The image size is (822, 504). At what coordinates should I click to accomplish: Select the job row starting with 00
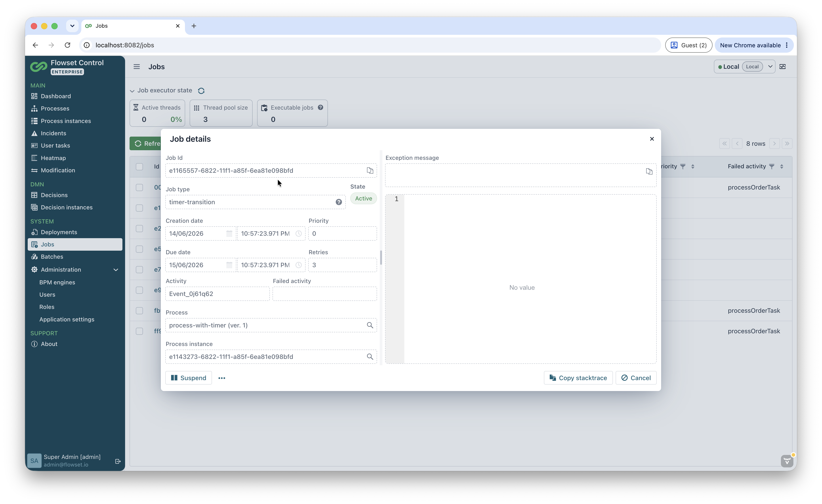pos(139,187)
